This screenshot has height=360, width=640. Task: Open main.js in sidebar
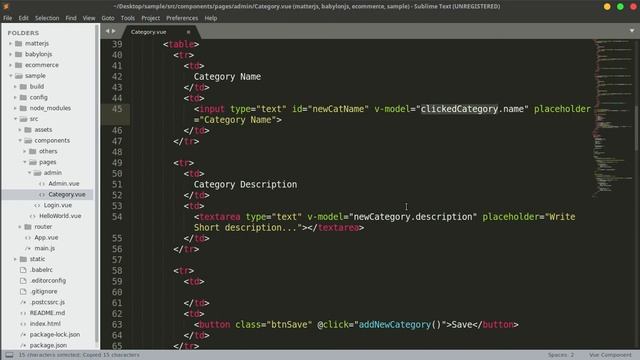pos(44,248)
